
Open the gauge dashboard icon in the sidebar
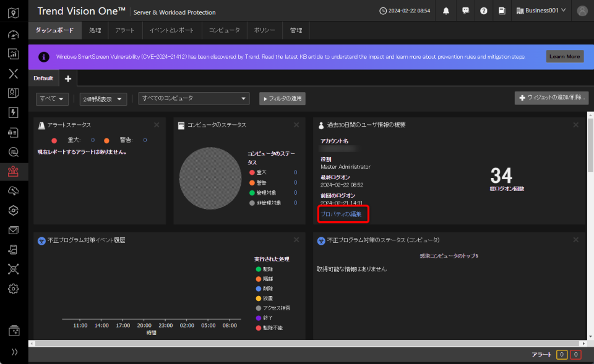tap(13, 35)
